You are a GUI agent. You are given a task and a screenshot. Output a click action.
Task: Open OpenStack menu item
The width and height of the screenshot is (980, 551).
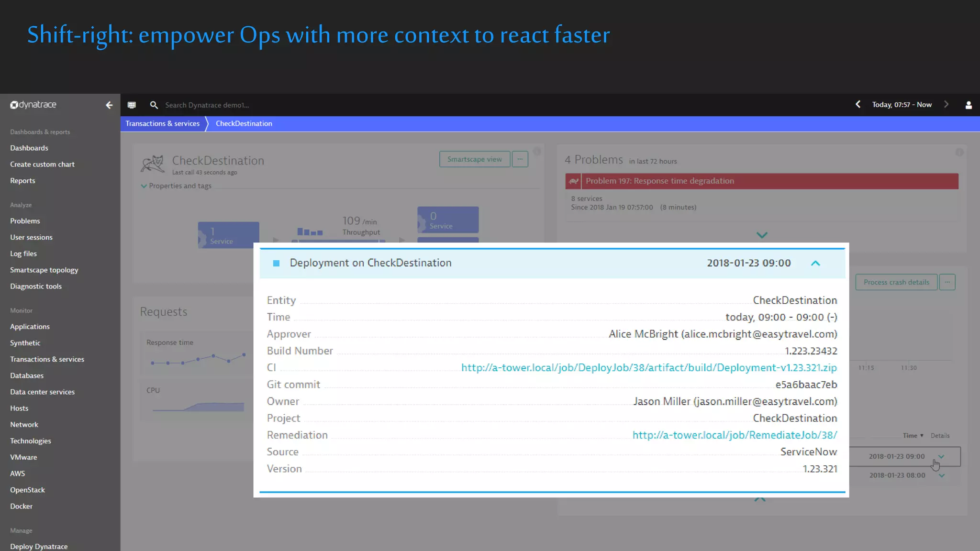(x=27, y=490)
